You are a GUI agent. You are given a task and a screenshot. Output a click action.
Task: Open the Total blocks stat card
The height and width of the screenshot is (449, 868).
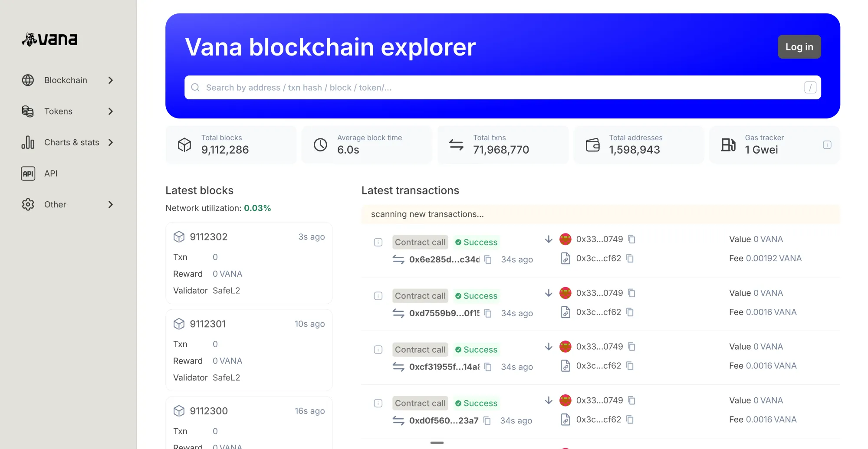(x=231, y=145)
